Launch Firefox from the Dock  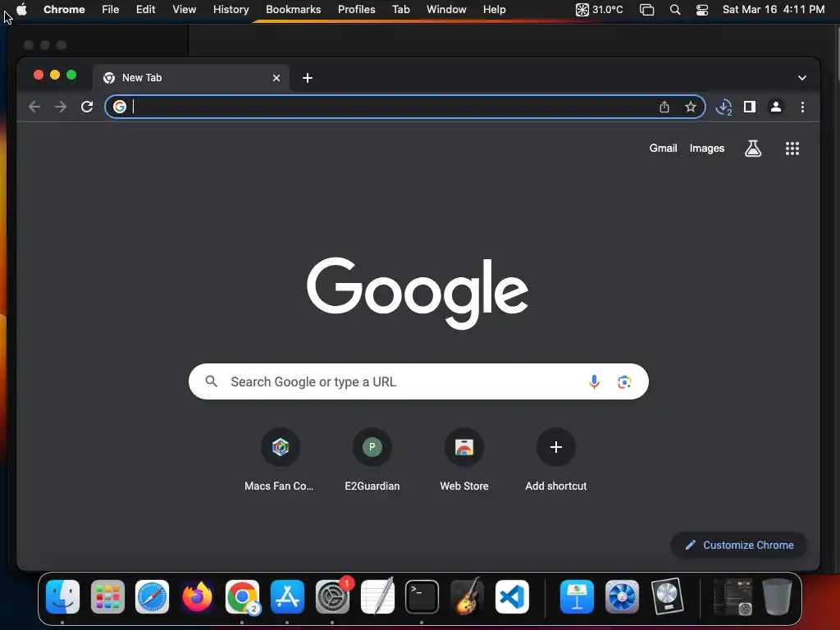point(197,596)
